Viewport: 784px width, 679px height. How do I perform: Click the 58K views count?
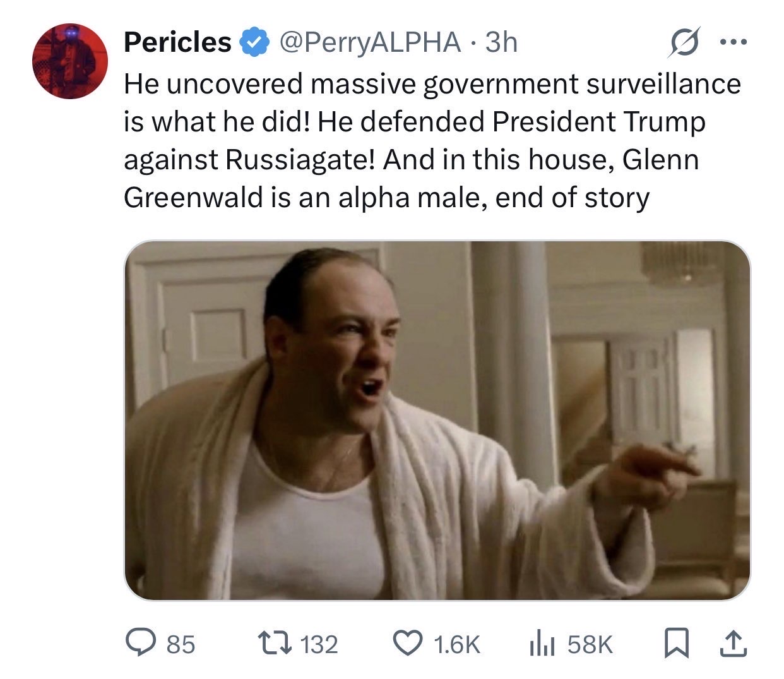click(590, 644)
